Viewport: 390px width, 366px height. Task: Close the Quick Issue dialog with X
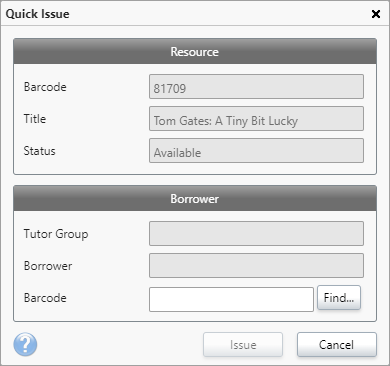pyautogui.click(x=376, y=14)
